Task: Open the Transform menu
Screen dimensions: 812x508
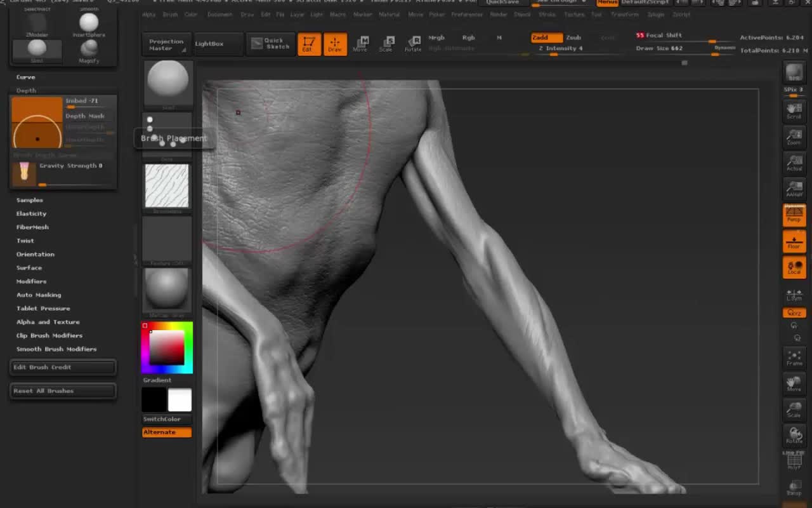Action: (x=624, y=15)
